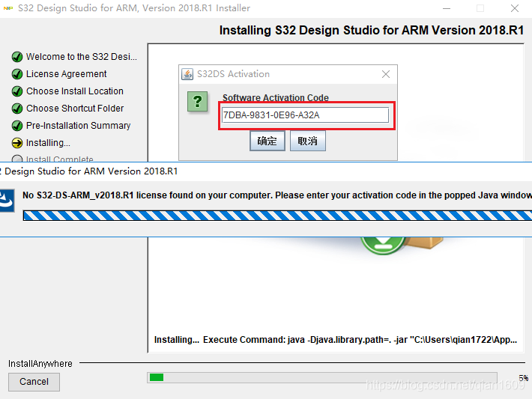
Task: Click the green question mark icon
Action: click(x=197, y=103)
